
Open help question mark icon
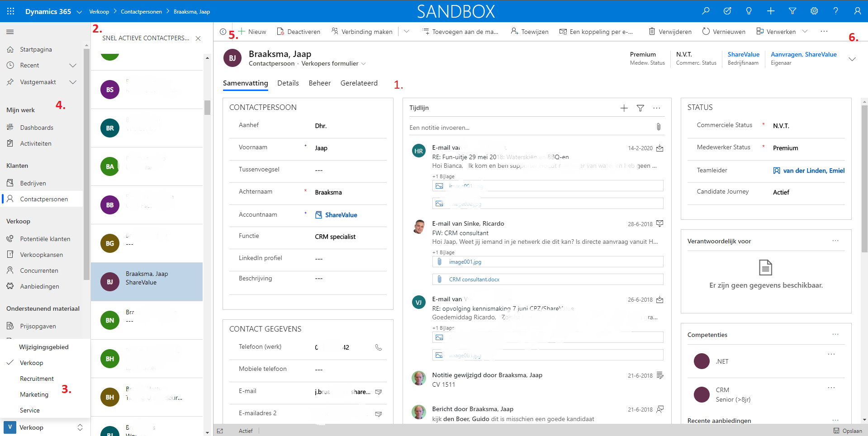[x=836, y=11]
